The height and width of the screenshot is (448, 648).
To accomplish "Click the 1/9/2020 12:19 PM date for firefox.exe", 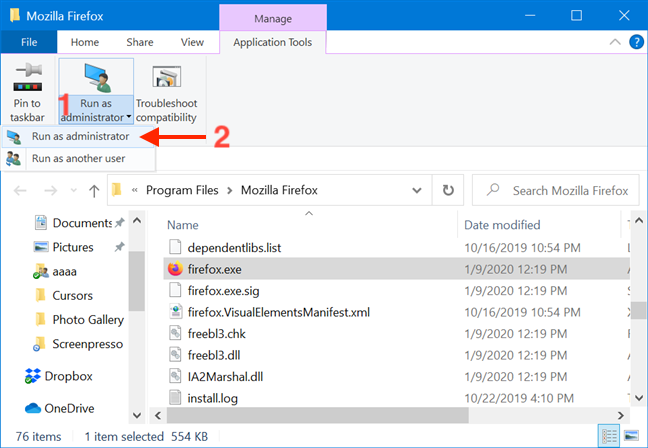I will 516,269.
